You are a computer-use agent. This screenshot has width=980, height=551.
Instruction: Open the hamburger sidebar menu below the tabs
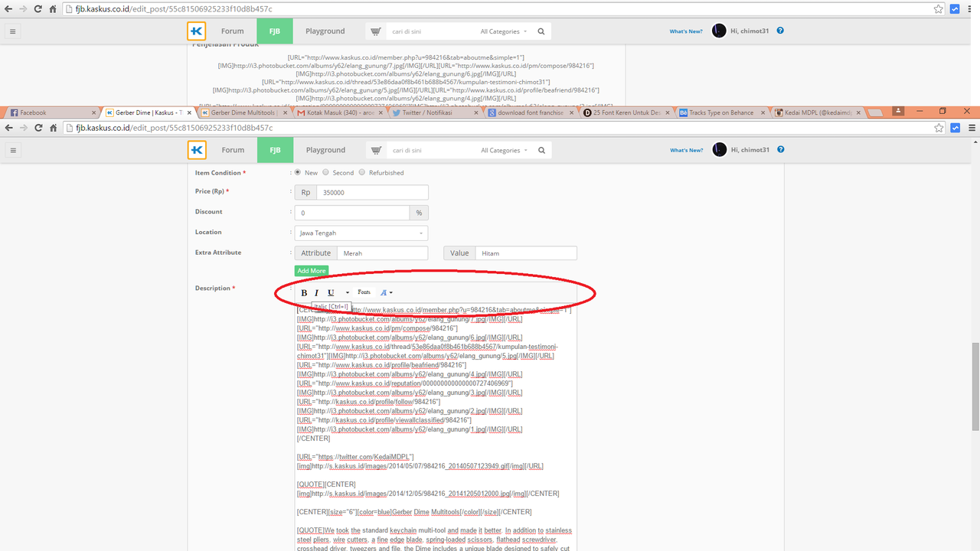pyautogui.click(x=13, y=151)
